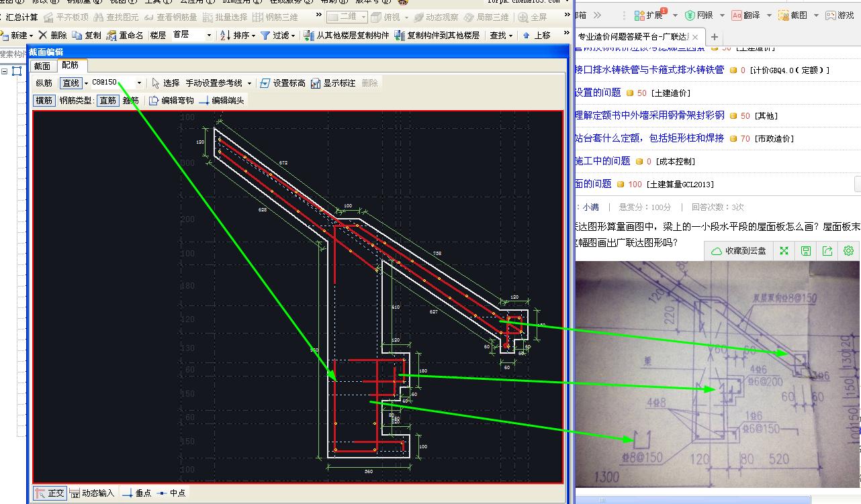Activate the 选择 select arrow tool
Image resolution: width=861 pixels, height=504 pixels.
[166, 83]
